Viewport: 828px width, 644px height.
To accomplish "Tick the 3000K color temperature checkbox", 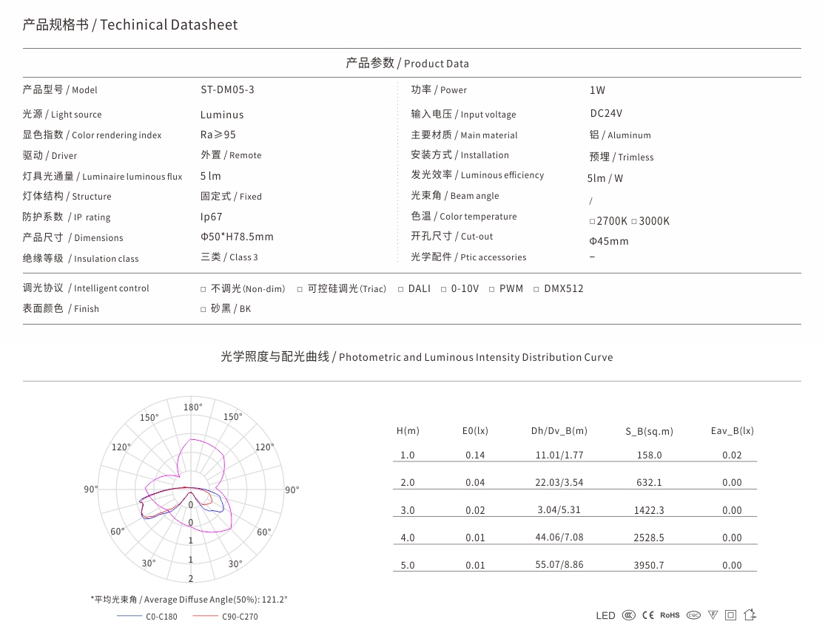I will 634,222.
